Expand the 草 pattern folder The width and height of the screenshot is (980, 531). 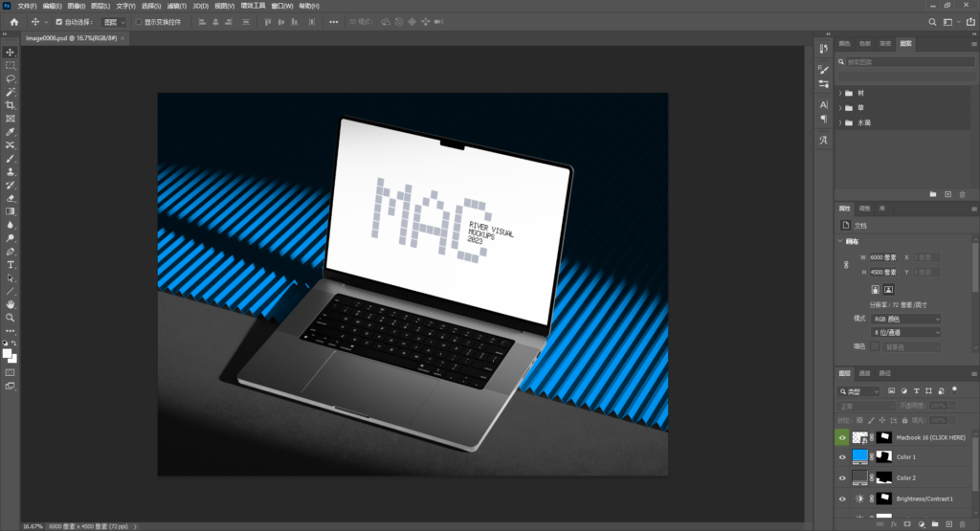click(x=840, y=108)
